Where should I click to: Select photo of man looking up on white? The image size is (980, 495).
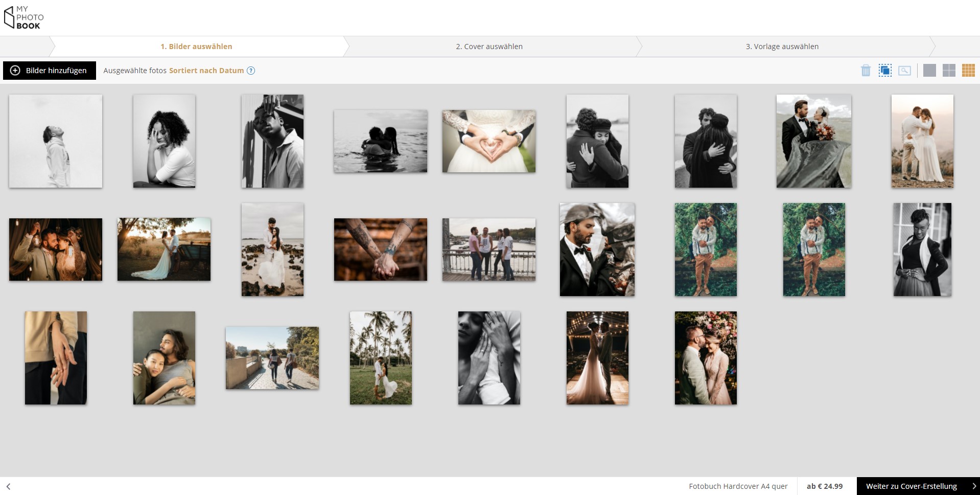56,141
